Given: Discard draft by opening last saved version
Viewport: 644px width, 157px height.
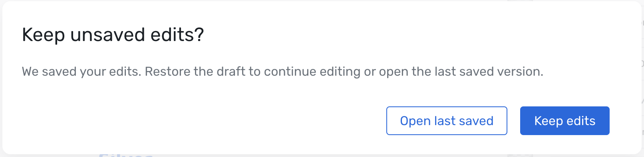Looking at the screenshot, I should (x=447, y=121).
